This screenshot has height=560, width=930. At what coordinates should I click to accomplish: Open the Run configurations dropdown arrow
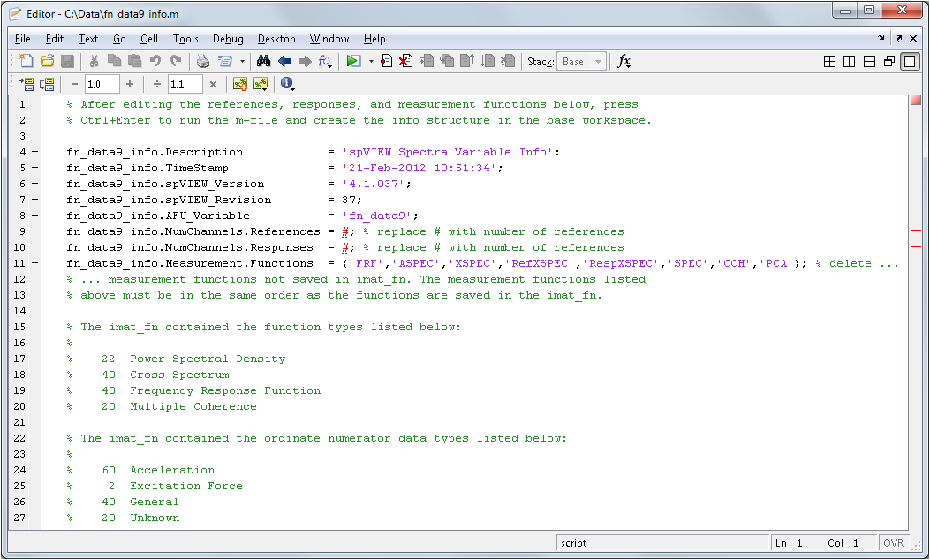pos(371,61)
